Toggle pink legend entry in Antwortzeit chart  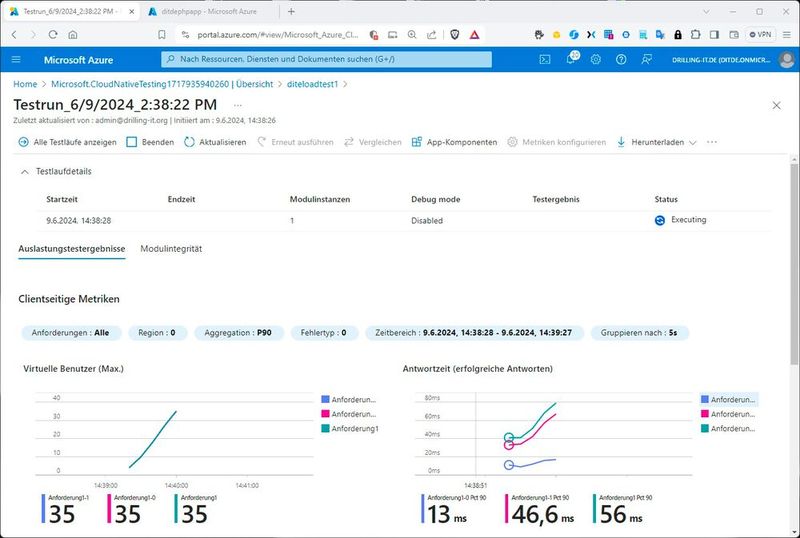[x=728, y=414]
